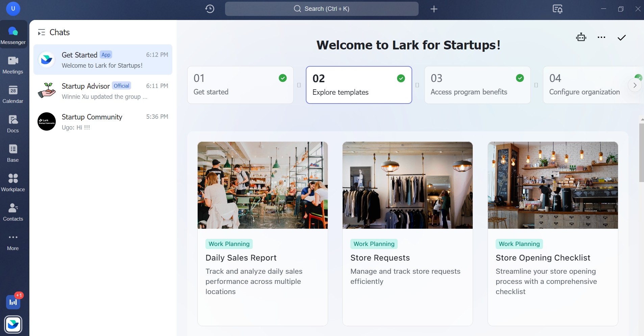Click the checkmark done icon
The image size is (644, 336).
coord(622,38)
